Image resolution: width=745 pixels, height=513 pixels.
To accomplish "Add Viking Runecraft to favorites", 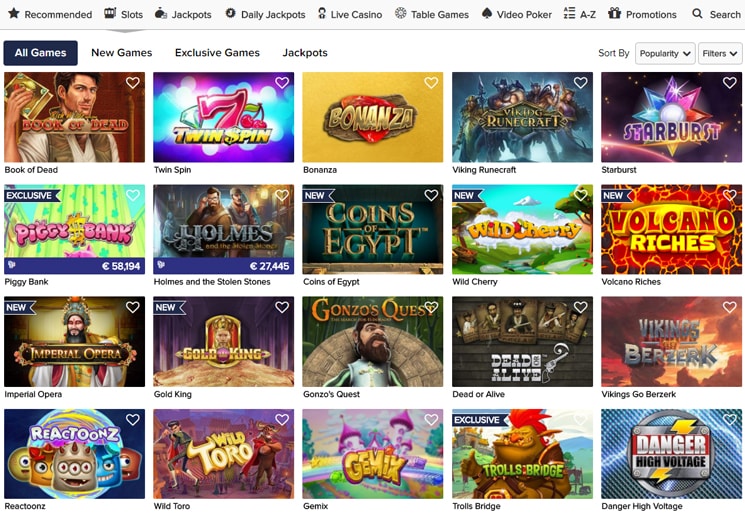I will coord(580,83).
